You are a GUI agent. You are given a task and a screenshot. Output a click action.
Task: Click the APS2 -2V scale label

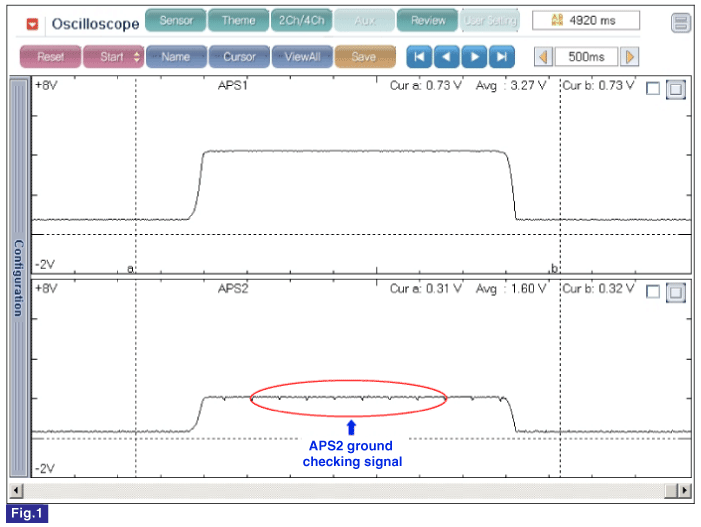tap(45, 468)
